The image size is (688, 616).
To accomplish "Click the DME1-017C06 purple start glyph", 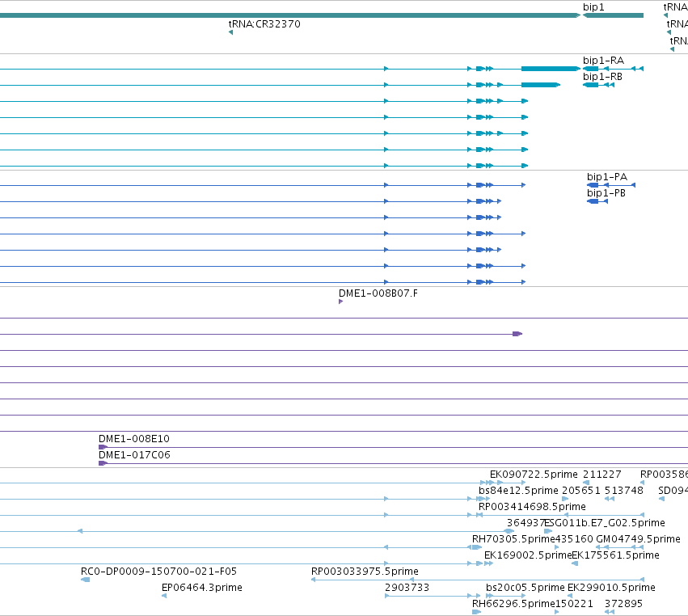I will point(103,463).
